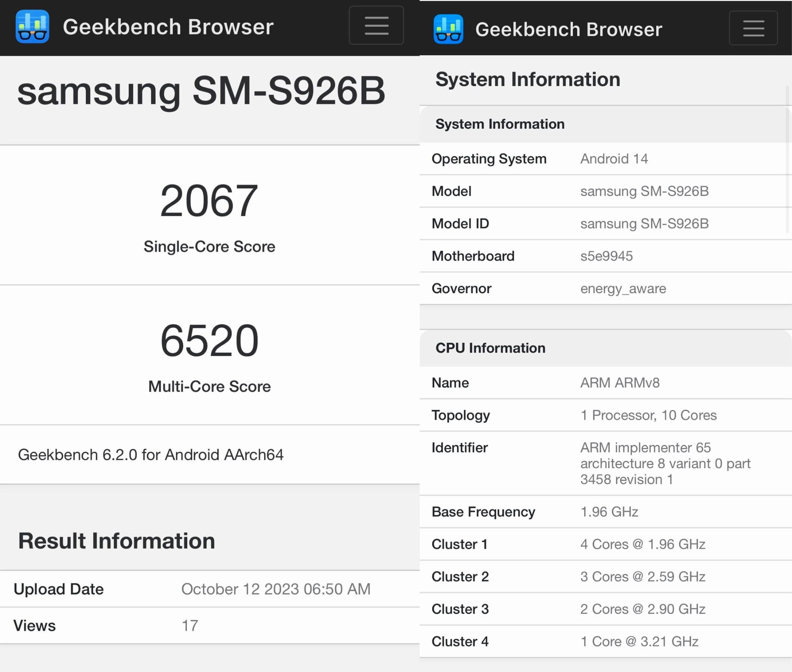
Task: Click the Topology 10 Cores row
Action: pyautogui.click(x=648, y=415)
